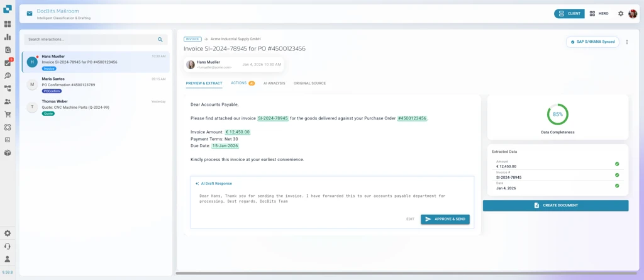Open user profile avatar menu
The image size is (644, 280).
click(x=633, y=14)
